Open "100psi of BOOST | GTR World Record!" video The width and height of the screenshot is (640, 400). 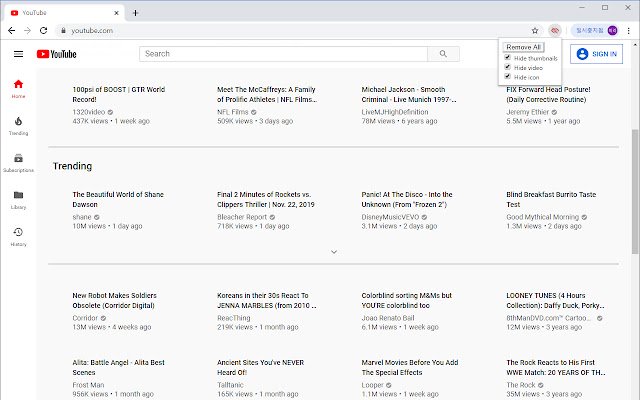pyautogui.click(x=119, y=94)
